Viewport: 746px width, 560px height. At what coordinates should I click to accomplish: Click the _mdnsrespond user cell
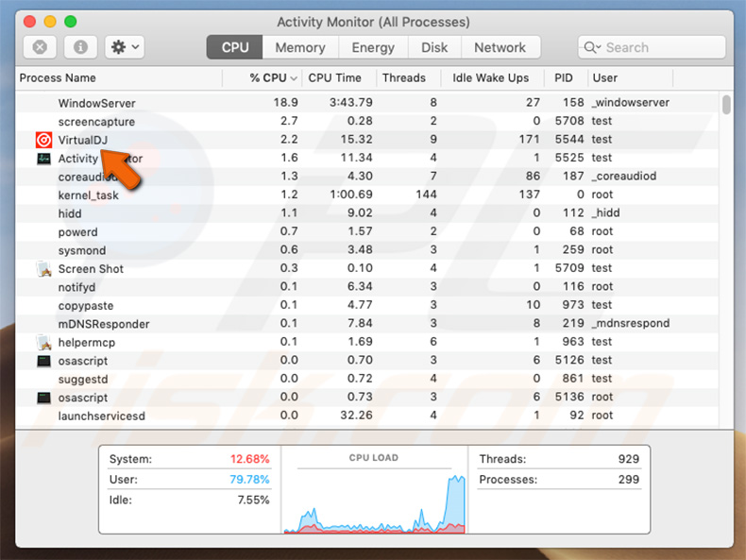(x=631, y=324)
